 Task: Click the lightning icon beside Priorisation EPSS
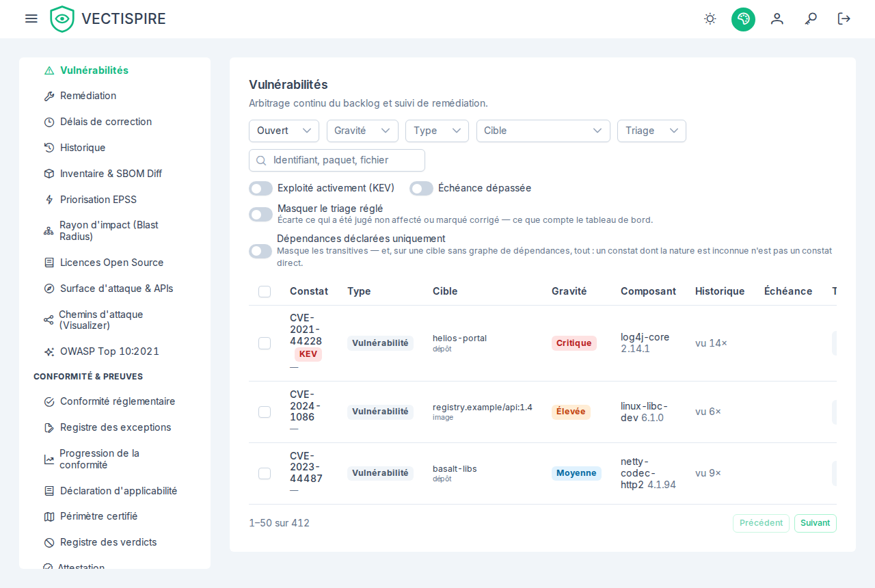pyautogui.click(x=49, y=200)
